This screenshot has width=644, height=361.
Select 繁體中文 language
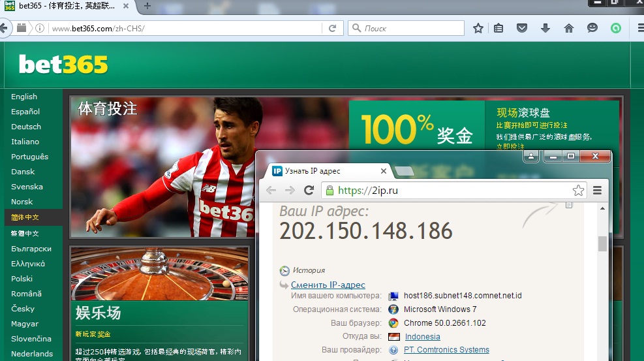(x=25, y=233)
